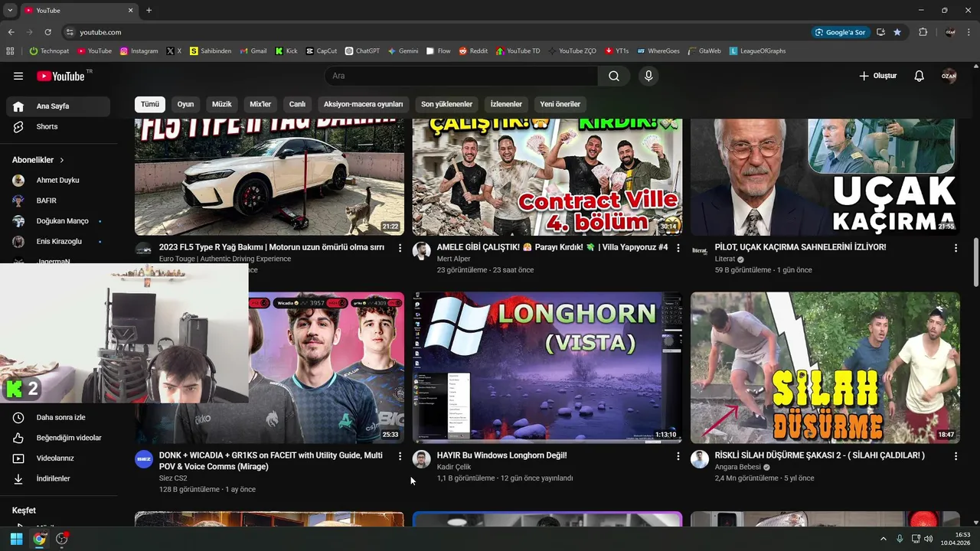
Task: Select the Canlı filter chip
Action: pos(297,104)
